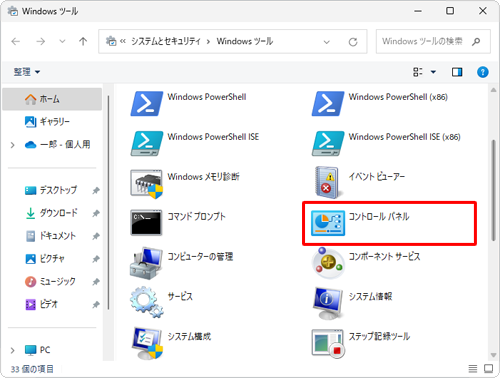
Task: Unpin デスクトップ pin icon
Action: click(x=96, y=190)
